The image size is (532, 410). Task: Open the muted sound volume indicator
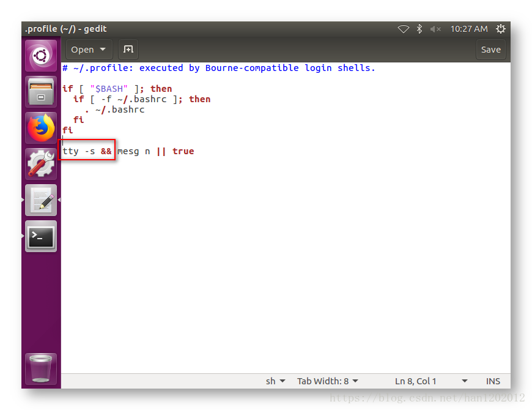(435, 29)
